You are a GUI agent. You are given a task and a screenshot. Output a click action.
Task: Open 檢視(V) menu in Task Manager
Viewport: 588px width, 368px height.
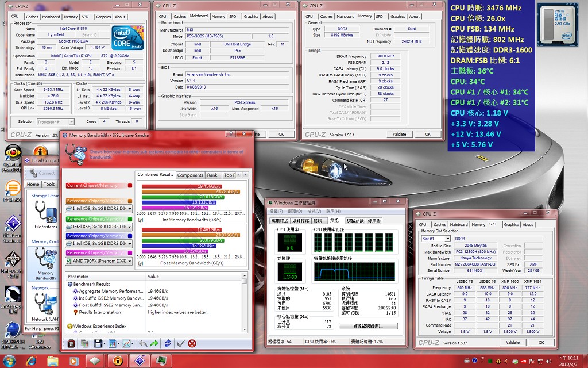click(x=314, y=211)
